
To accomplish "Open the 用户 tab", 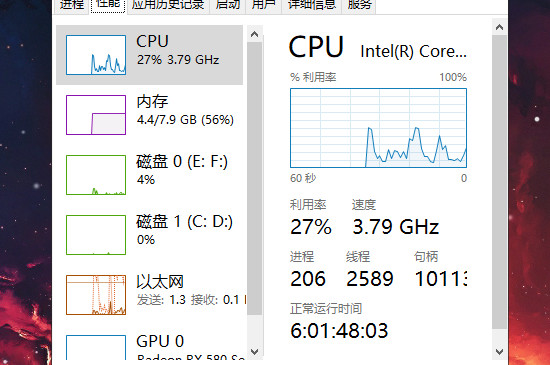I will [x=264, y=6].
